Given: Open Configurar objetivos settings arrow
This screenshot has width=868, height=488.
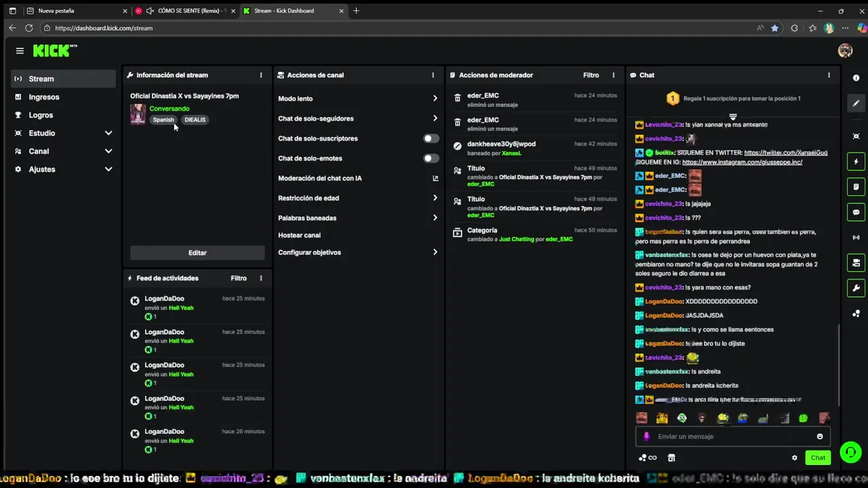Looking at the screenshot, I should click(x=435, y=252).
